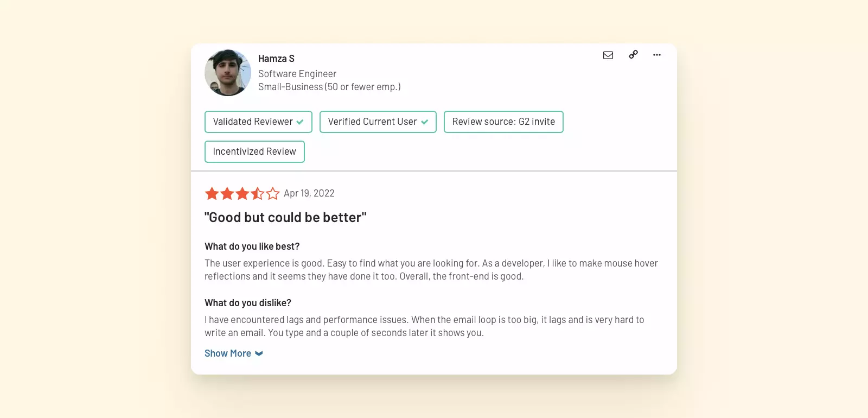Copy review link via chain icon
The height and width of the screenshot is (418, 868).
(633, 54)
